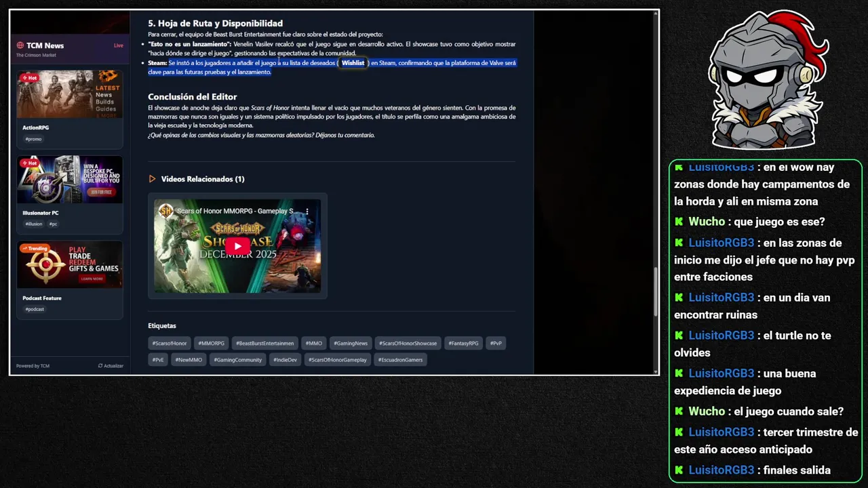
Task: Click the ActionRPG card title
Action: (x=36, y=127)
